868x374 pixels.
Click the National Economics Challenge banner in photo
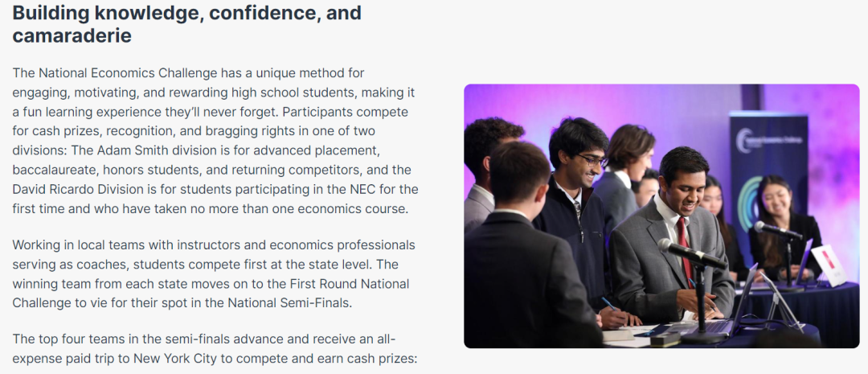[768, 183]
